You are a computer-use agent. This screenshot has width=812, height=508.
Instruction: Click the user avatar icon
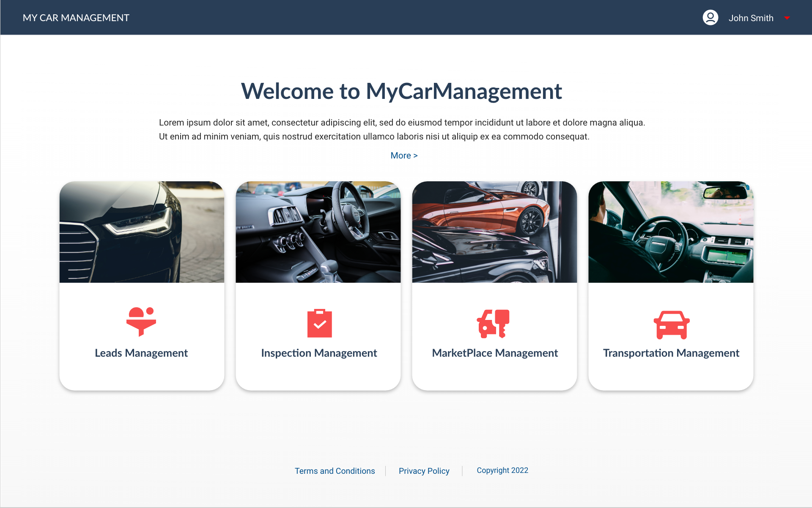coord(710,18)
